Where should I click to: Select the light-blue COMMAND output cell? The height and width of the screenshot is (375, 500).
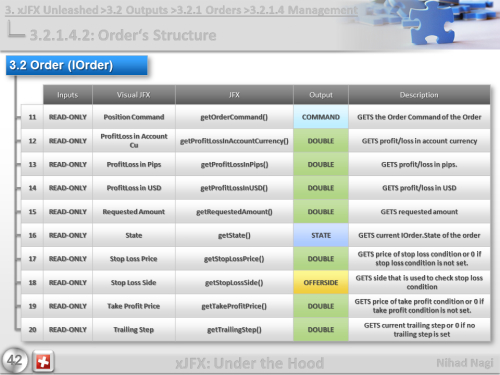[x=321, y=117]
